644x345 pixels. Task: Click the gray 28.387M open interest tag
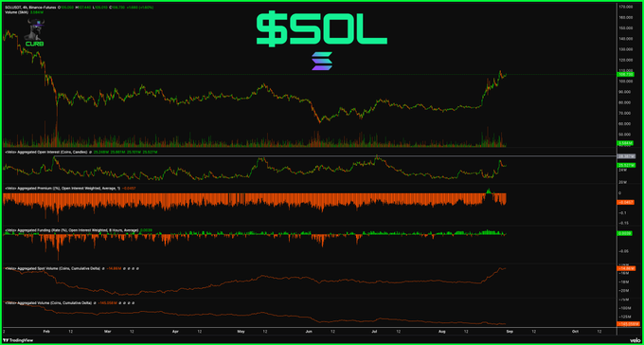(626, 156)
